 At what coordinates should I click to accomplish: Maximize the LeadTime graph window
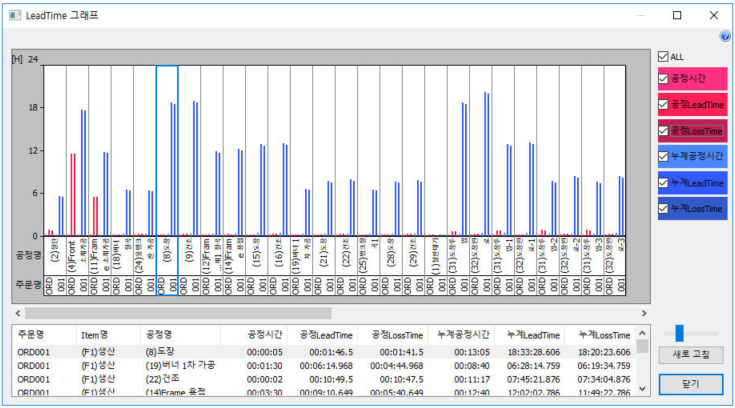677,15
